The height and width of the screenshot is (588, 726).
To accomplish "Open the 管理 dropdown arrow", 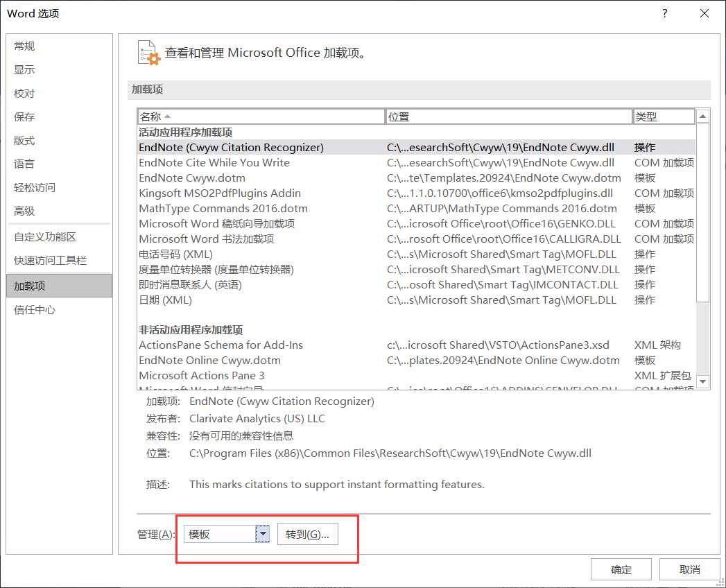I will (x=263, y=534).
